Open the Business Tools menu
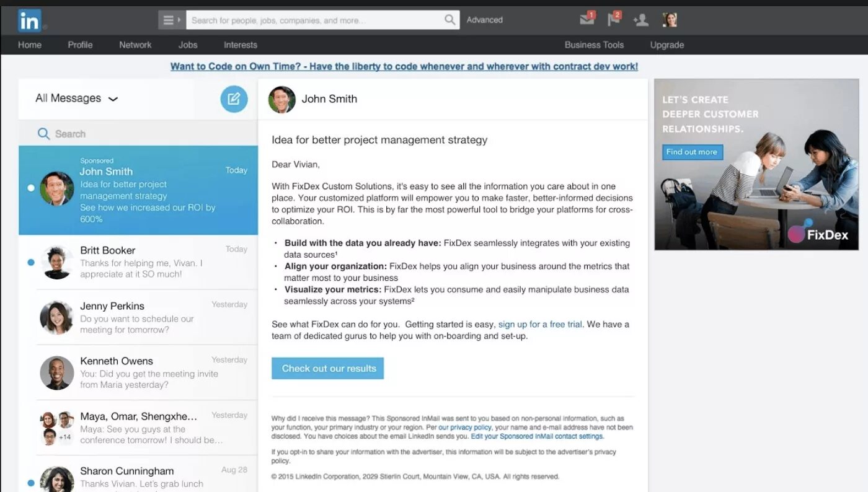The width and height of the screenshot is (868, 492). click(594, 45)
